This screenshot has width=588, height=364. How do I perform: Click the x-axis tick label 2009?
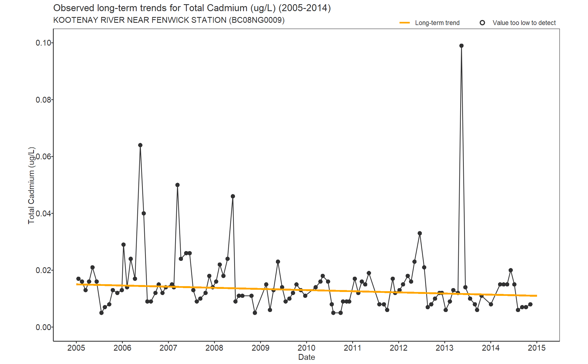[x=260, y=348]
